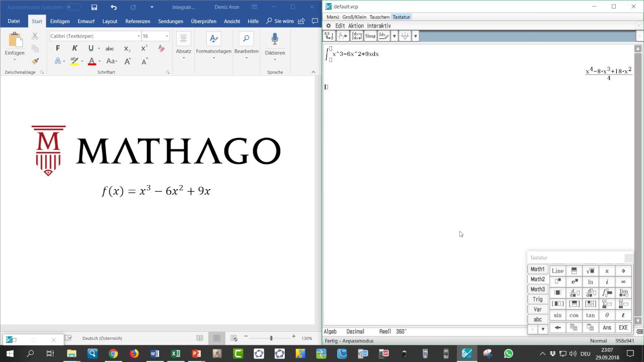Increase the font size in Word

(128, 61)
